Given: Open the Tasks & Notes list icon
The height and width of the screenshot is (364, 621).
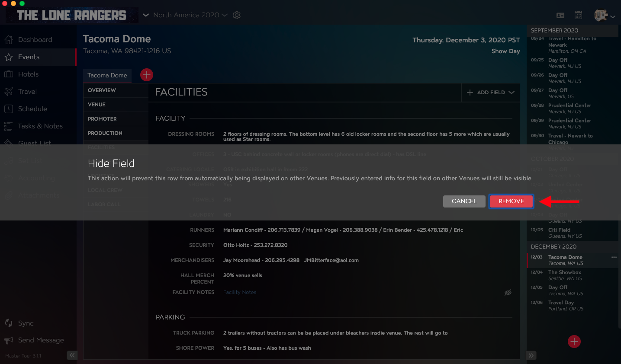Looking at the screenshot, I should coord(8,126).
